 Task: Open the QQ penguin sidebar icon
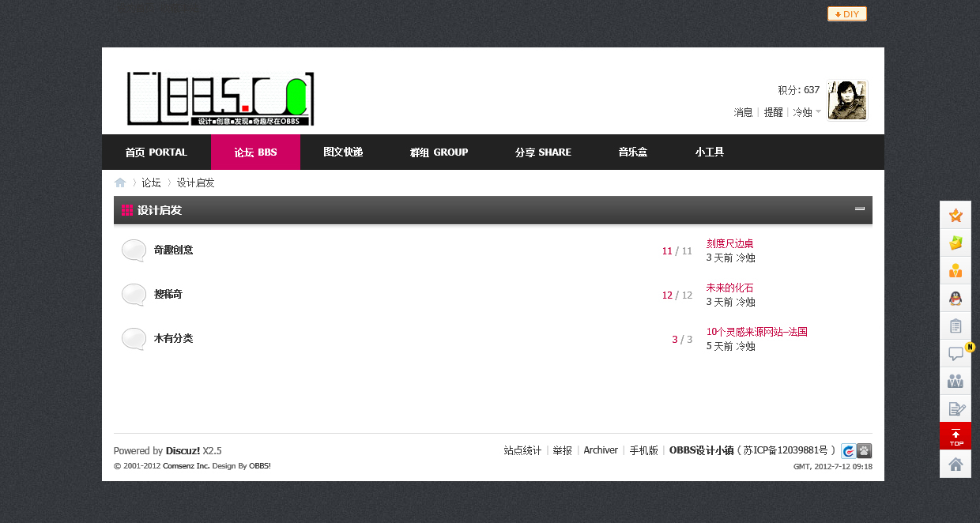pyautogui.click(x=955, y=298)
